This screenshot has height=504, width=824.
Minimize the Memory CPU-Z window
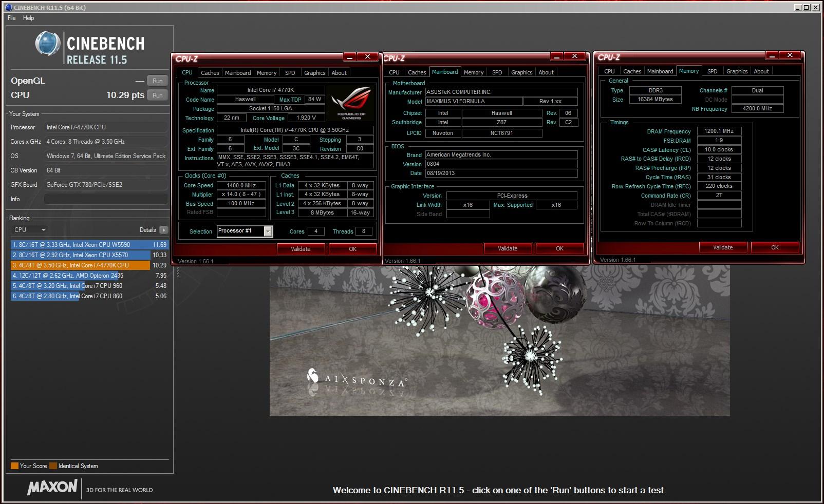772,55
